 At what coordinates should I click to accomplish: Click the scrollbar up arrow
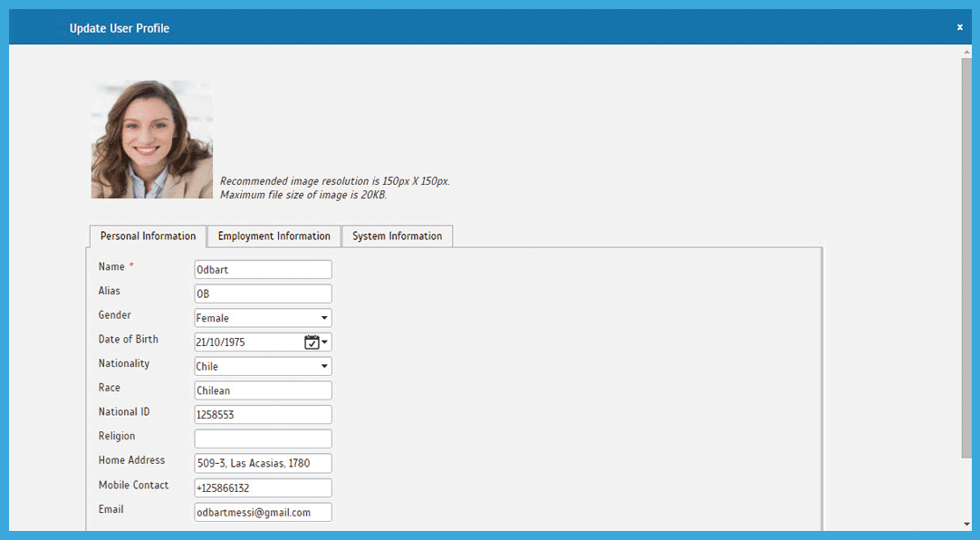coord(967,52)
